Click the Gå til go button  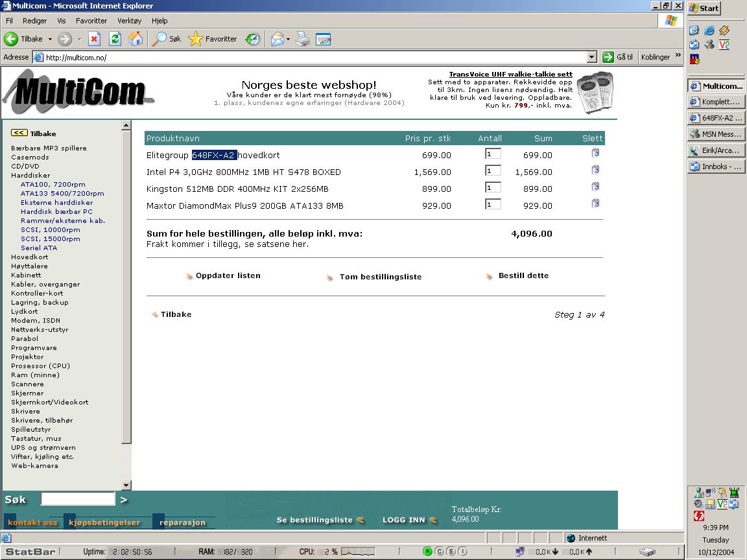618,57
